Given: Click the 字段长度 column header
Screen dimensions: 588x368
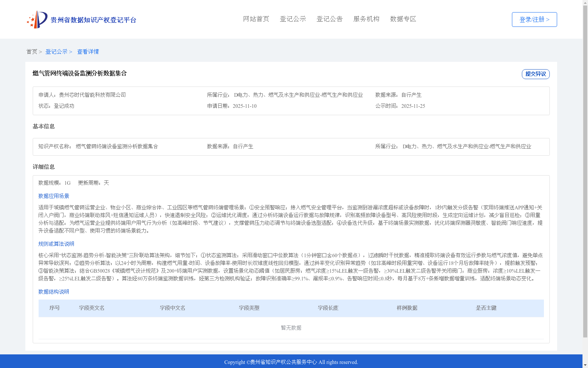Looking at the screenshot, I should coord(328,308).
